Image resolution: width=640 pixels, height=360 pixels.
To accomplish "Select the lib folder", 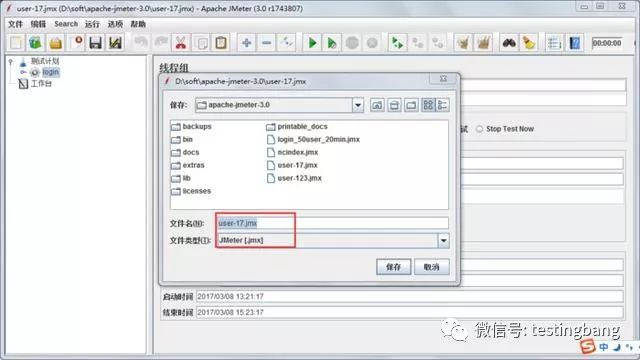I will point(181,178).
